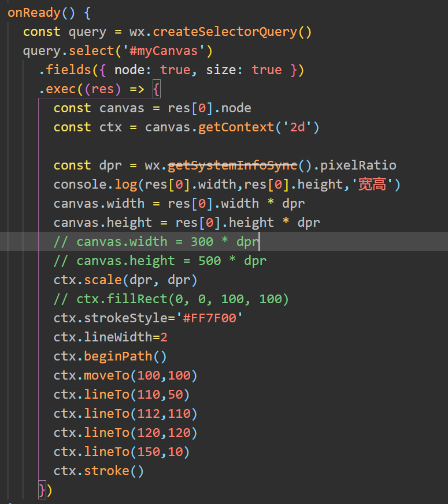Image resolution: width=448 pixels, height=504 pixels.
Task: Click the '2d' string argument
Action: tap(297, 127)
